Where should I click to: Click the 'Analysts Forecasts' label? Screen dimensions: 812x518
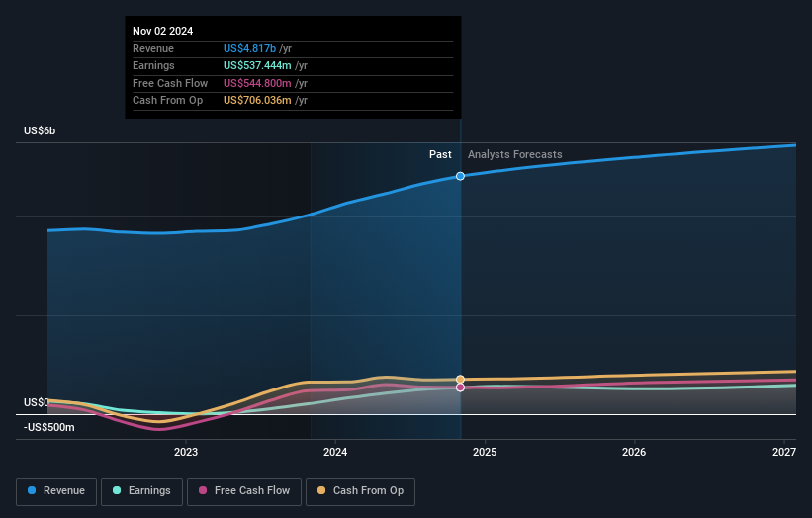click(x=514, y=155)
